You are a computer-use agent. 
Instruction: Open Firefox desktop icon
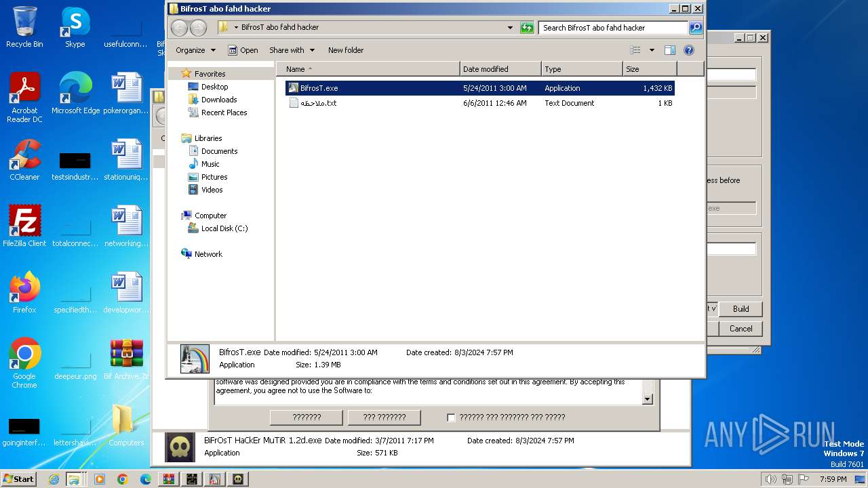click(24, 293)
